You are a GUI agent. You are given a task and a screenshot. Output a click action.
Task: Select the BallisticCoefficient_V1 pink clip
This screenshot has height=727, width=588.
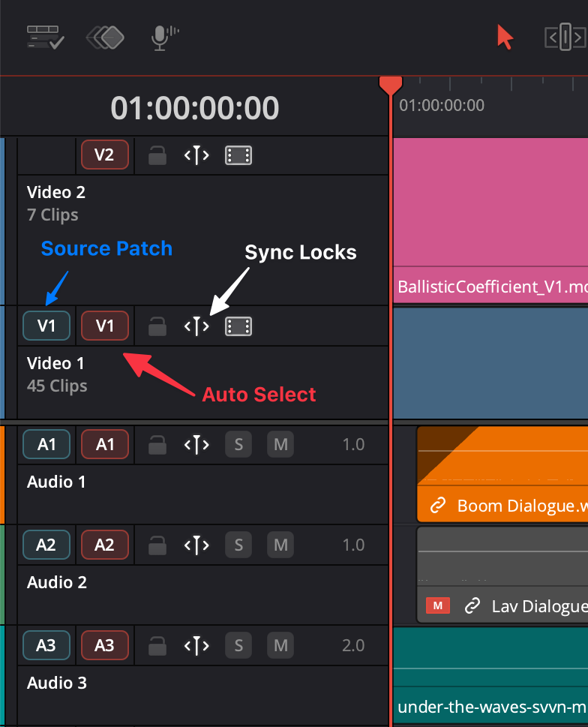pos(490,221)
